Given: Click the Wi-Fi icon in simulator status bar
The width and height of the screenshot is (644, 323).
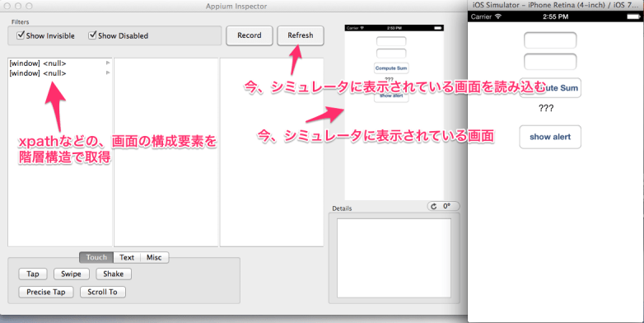Looking at the screenshot, I should pos(498,16).
